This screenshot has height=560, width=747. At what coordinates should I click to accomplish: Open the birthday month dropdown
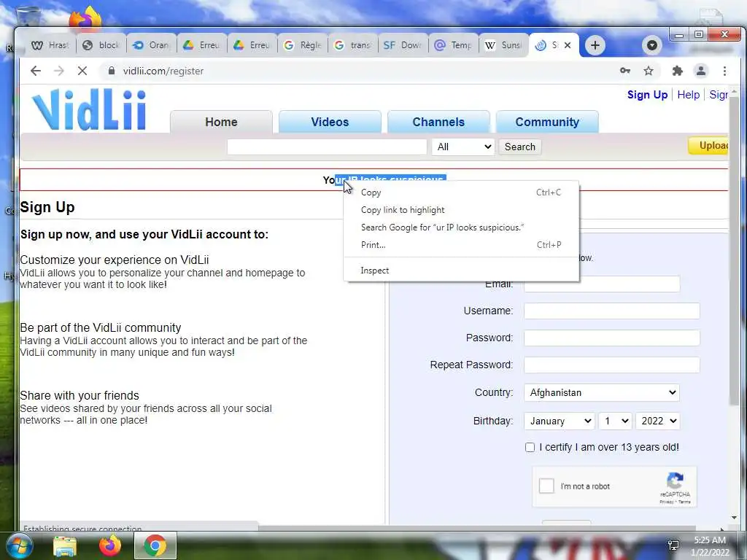click(x=560, y=421)
